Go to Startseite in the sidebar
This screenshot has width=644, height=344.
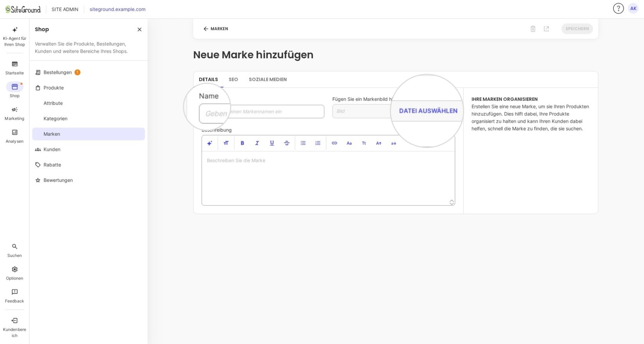pos(14,68)
